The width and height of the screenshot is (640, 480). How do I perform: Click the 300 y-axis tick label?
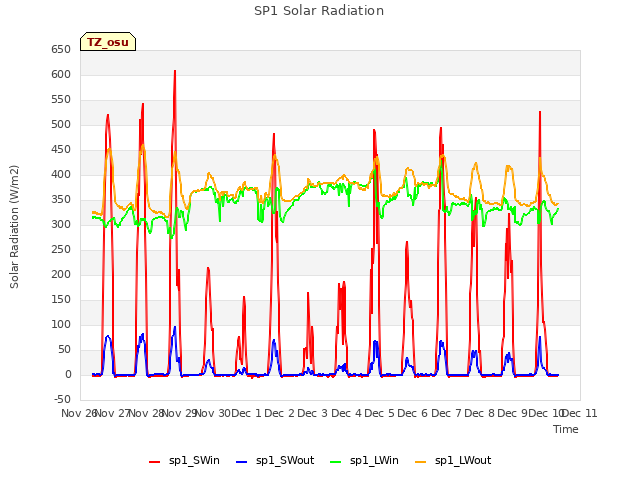click(x=61, y=224)
